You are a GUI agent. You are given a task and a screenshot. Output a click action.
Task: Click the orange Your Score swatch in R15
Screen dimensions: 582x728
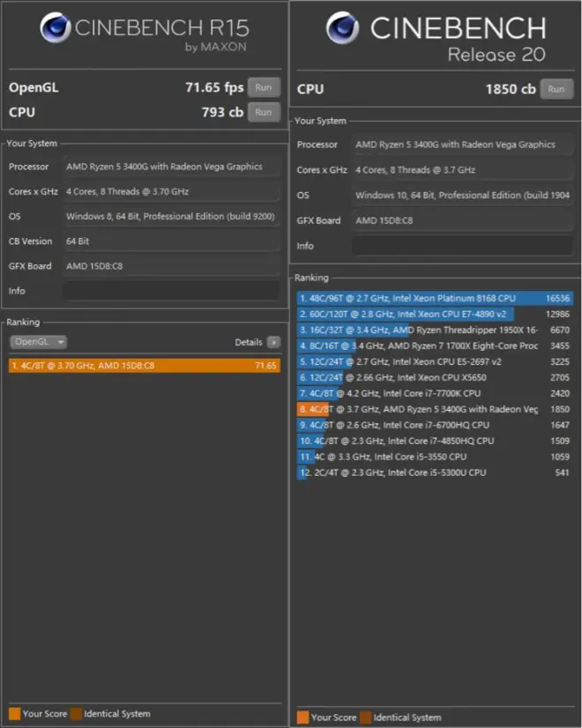point(14,713)
